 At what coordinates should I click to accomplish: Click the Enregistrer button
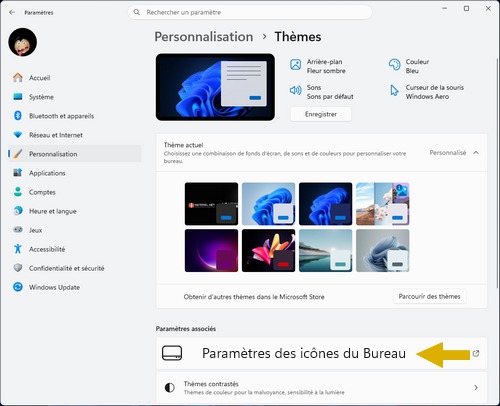tap(321, 114)
